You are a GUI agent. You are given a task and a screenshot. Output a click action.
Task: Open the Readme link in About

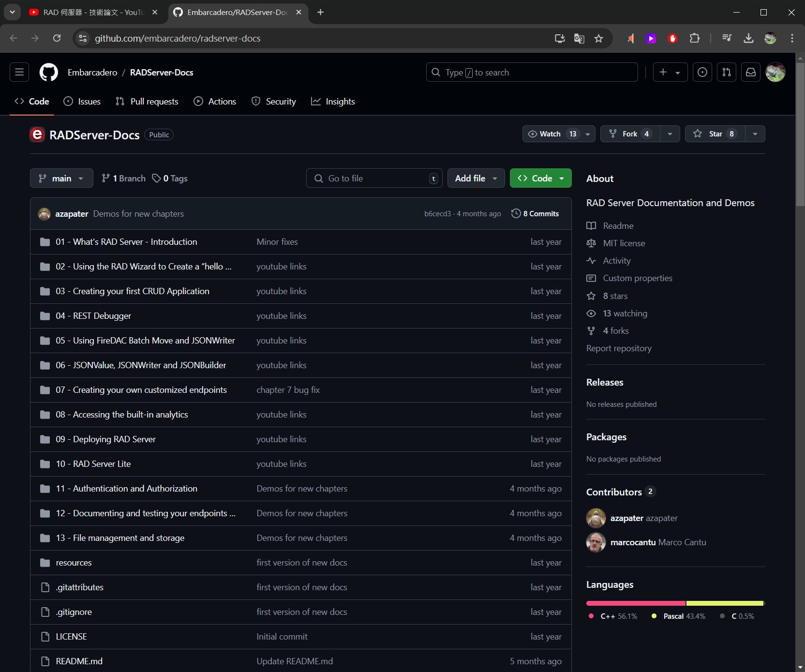(x=618, y=226)
